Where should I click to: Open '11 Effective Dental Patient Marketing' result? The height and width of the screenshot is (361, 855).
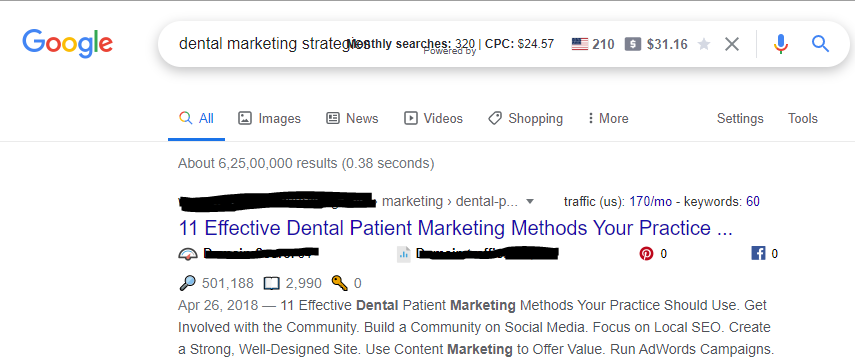click(x=455, y=228)
